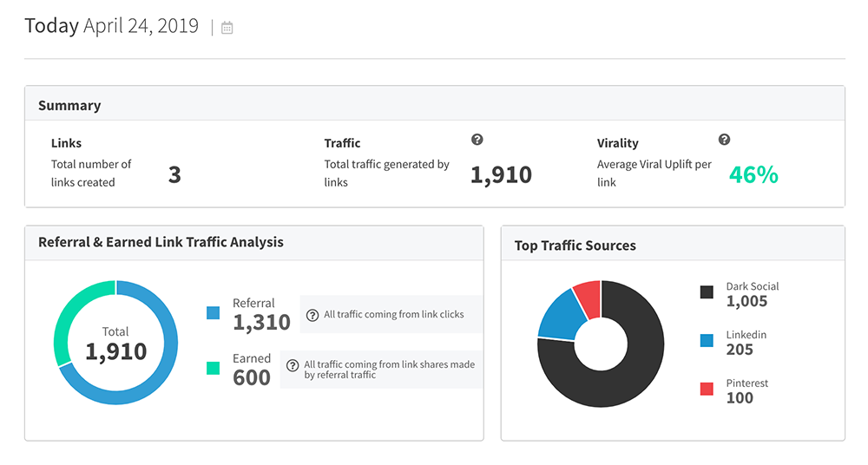Click the "Total traffic generated by links" description

(387, 174)
